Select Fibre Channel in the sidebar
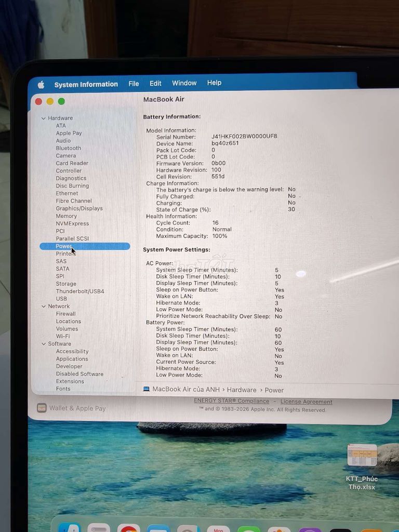The height and width of the screenshot is (532, 399). (74, 201)
